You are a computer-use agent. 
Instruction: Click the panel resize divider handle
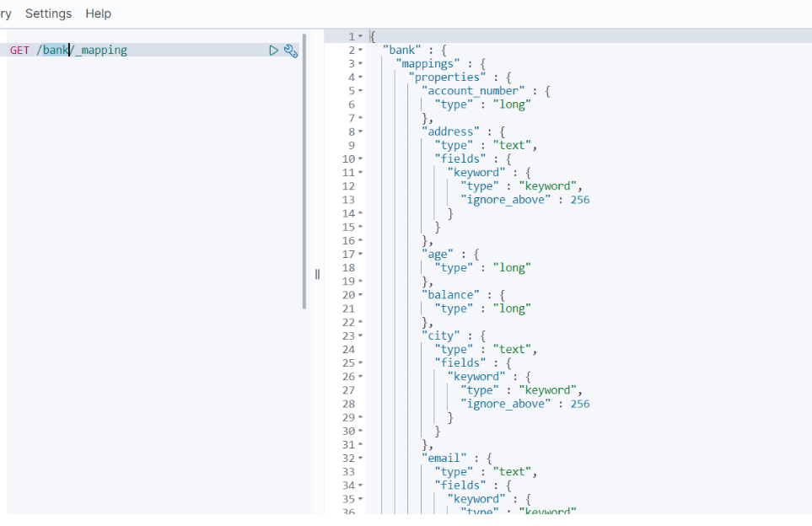(x=317, y=274)
